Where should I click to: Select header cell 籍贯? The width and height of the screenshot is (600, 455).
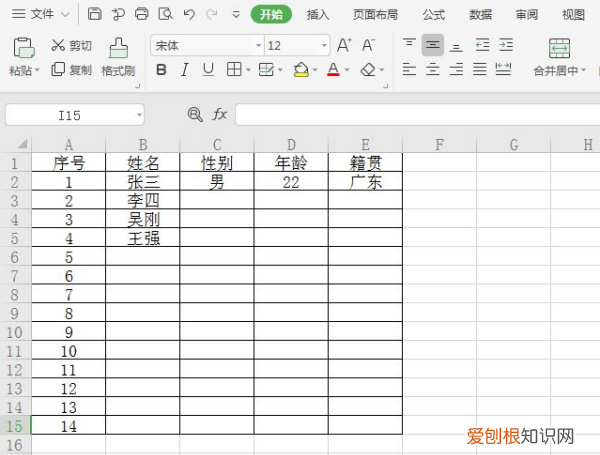[365, 163]
